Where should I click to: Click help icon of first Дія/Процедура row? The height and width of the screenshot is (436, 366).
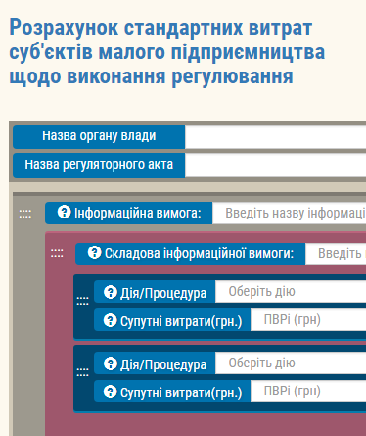[x=110, y=292]
